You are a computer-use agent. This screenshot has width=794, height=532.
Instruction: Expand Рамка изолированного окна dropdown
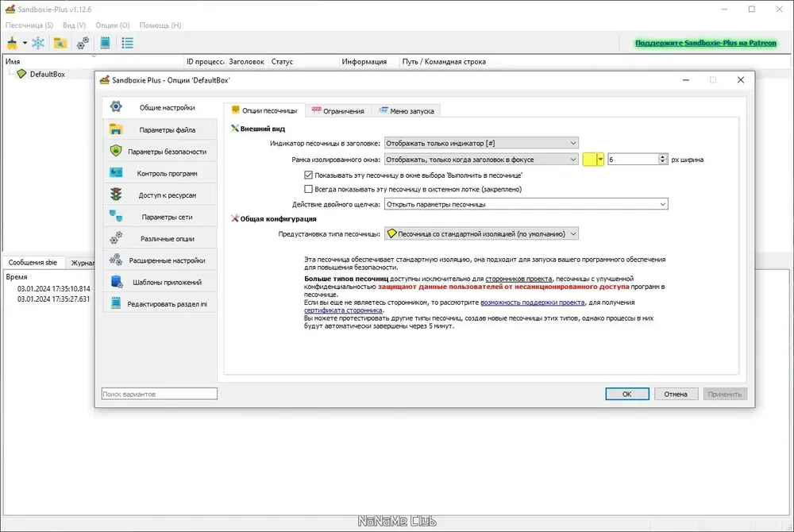[481, 160]
